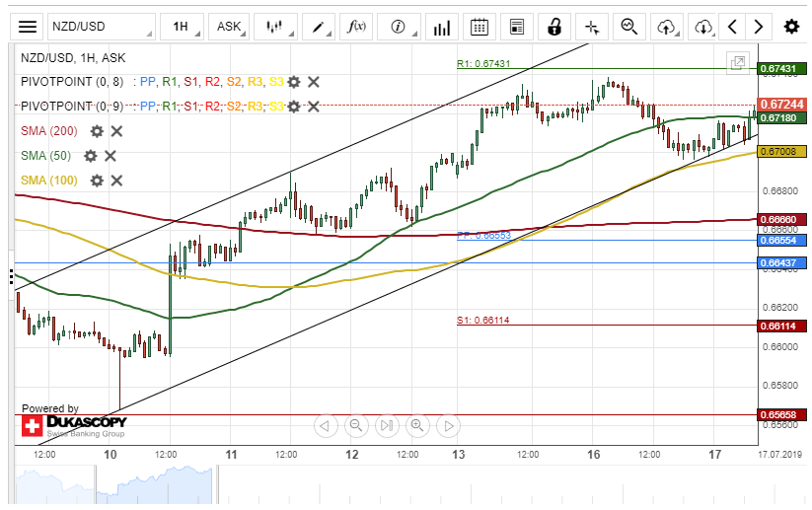Click the calendar date range icon
This screenshot has width=812, height=510.
pyautogui.click(x=479, y=27)
